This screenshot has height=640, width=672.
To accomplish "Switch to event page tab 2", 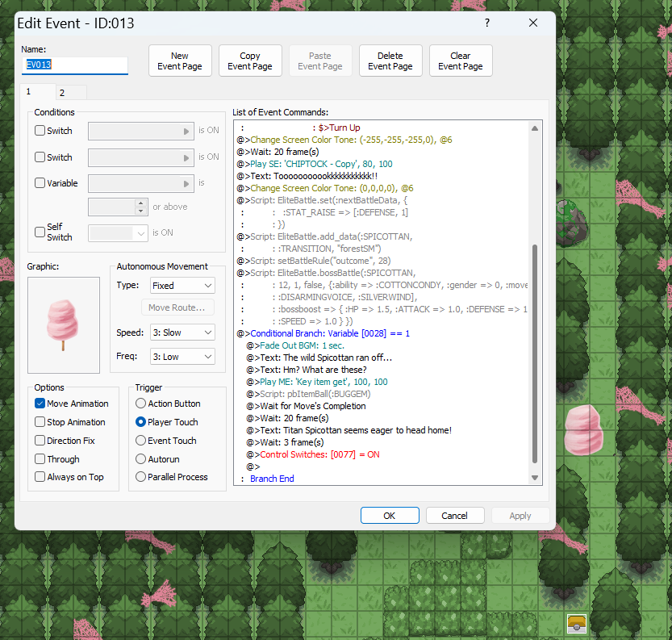I will [62, 93].
